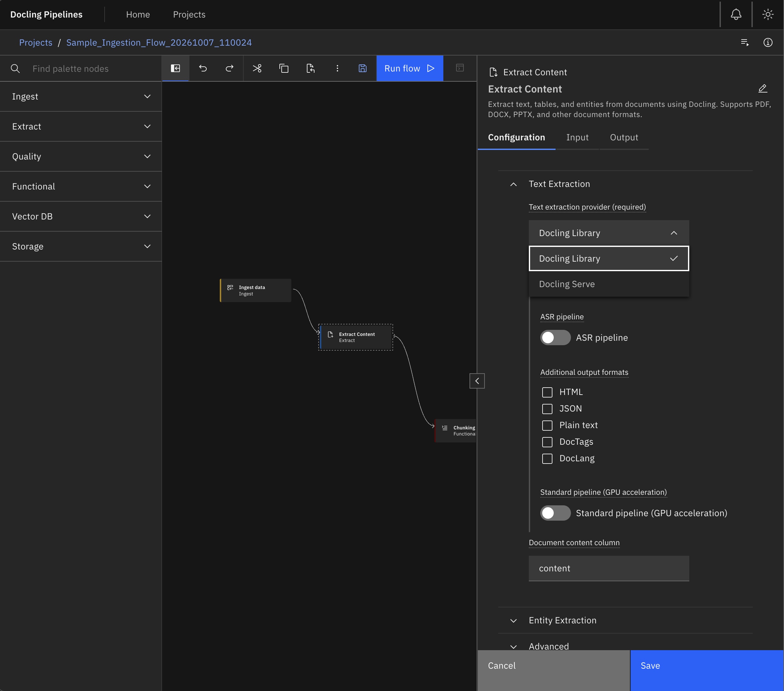The width and height of the screenshot is (784, 691).
Task: Collapse the Text Extraction section
Action: coord(625,184)
